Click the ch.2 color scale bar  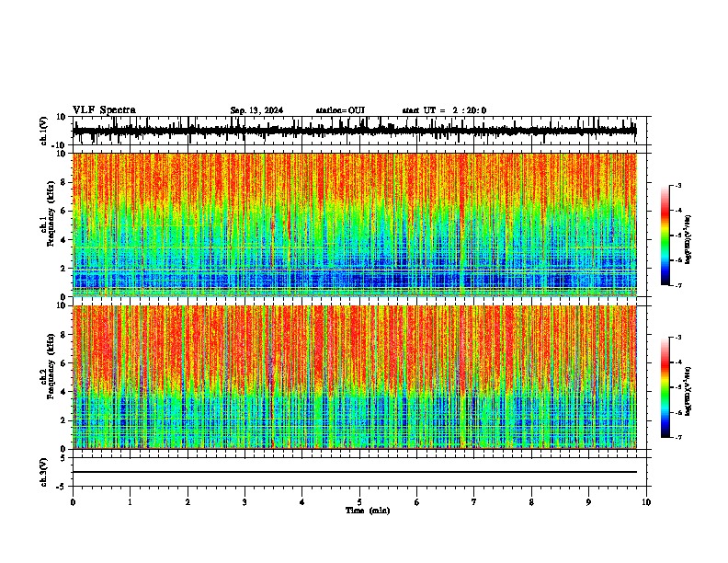tap(665, 387)
